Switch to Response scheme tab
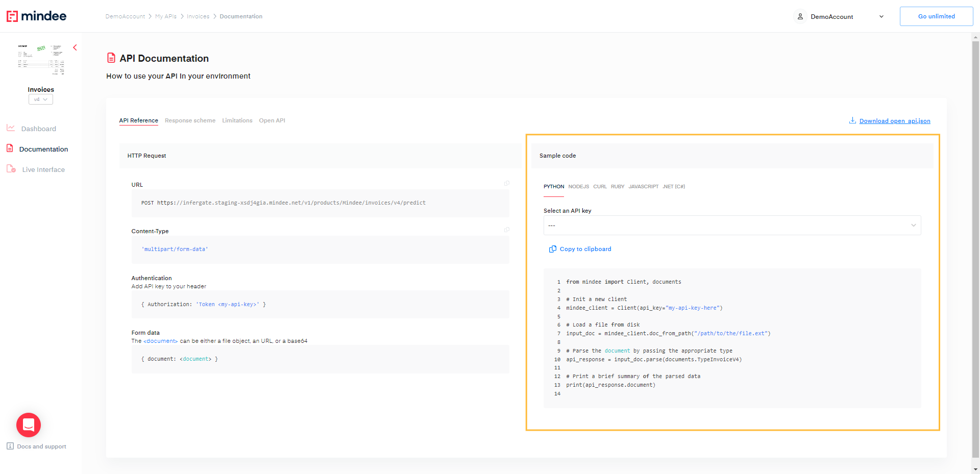Viewport: 980px width, 474px height. point(190,120)
